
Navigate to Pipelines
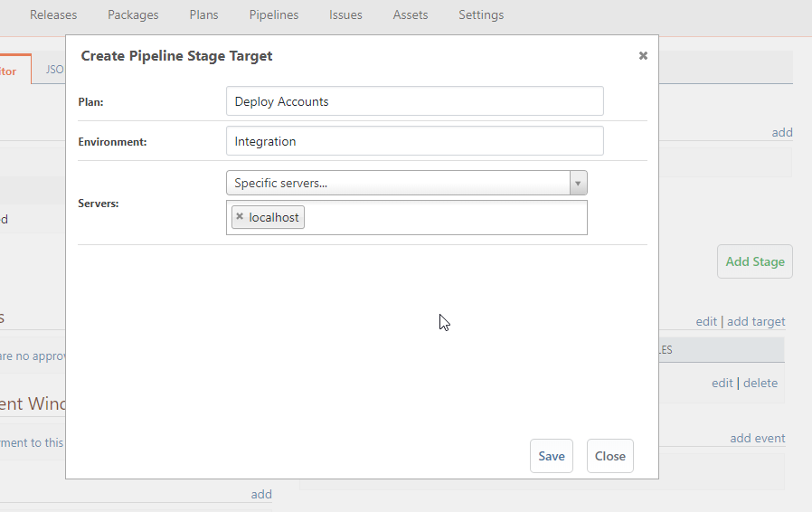(274, 14)
